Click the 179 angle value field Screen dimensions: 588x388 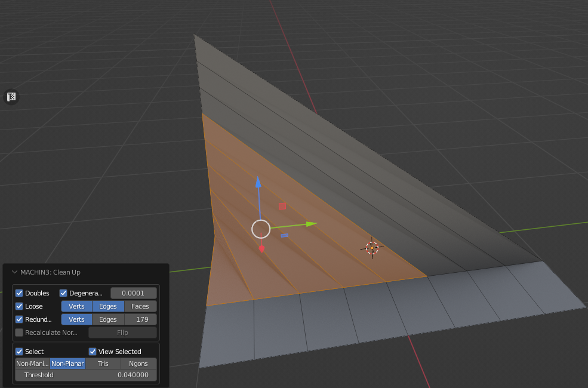(x=140, y=319)
